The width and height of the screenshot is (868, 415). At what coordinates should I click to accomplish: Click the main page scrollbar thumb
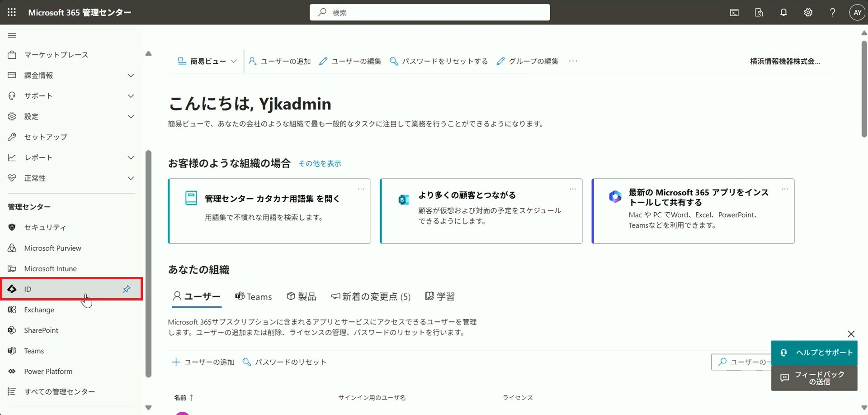(864, 89)
